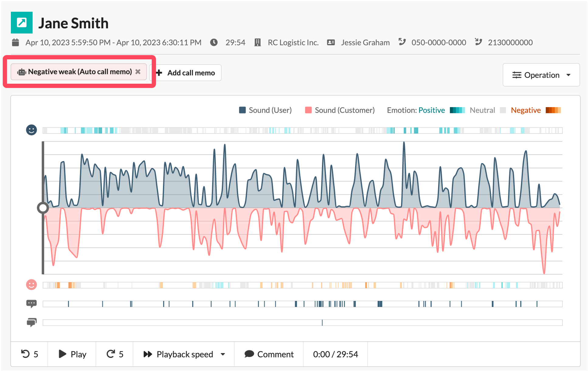Click the robot icon in the auto call memo tag
The height and width of the screenshot is (371, 588).
[22, 72]
